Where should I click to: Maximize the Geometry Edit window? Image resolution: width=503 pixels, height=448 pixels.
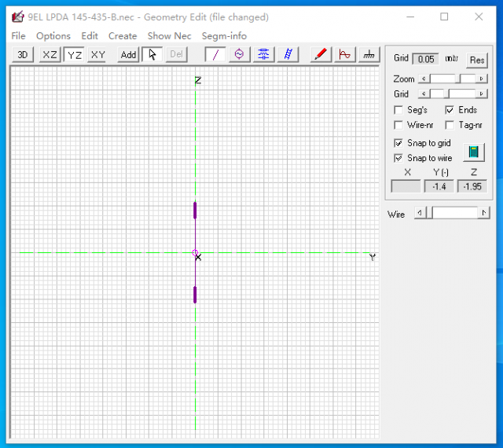pyautogui.click(x=444, y=17)
